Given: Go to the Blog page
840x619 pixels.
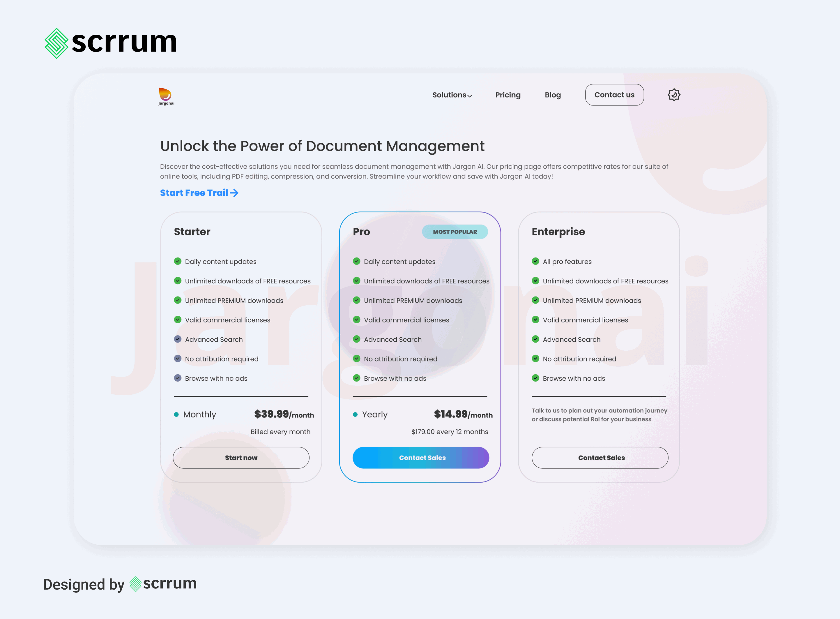Looking at the screenshot, I should (553, 95).
